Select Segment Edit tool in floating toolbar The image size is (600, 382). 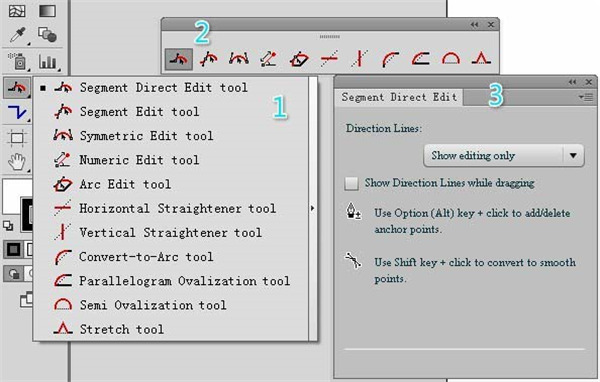click(209, 59)
